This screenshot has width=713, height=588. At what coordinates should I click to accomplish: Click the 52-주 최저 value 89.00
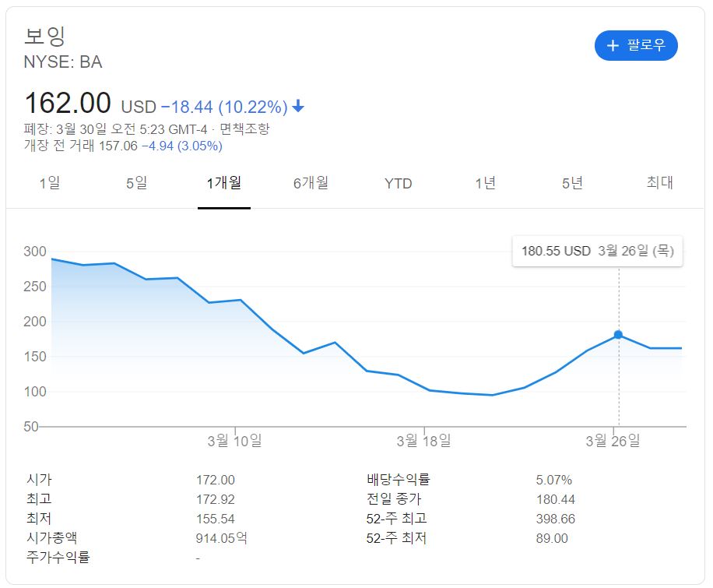(x=552, y=538)
